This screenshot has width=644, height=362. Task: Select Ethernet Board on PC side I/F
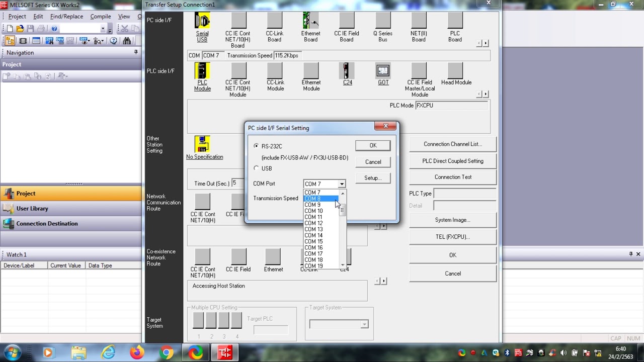(310, 28)
